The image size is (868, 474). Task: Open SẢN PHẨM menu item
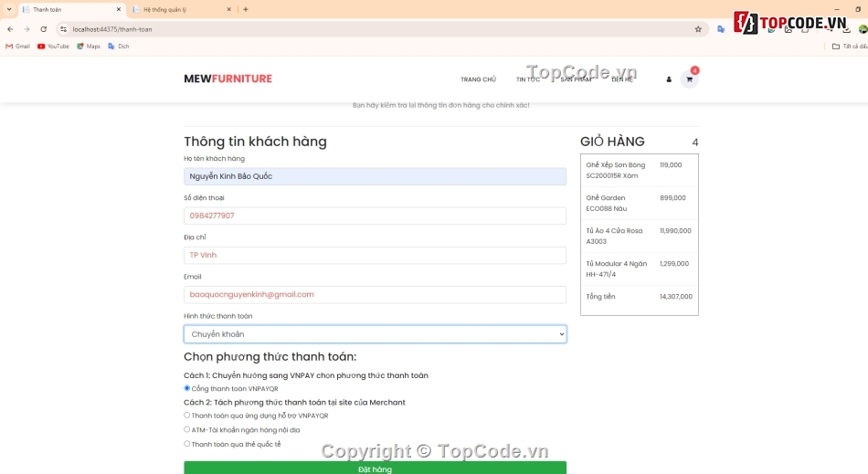coord(577,79)
